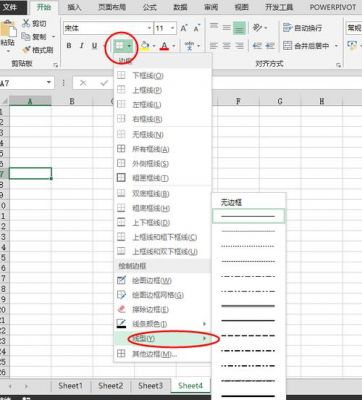Switch to the Insert (插入) tab
The width and height of the screenshot is (362, 400).
click(74, 7)
